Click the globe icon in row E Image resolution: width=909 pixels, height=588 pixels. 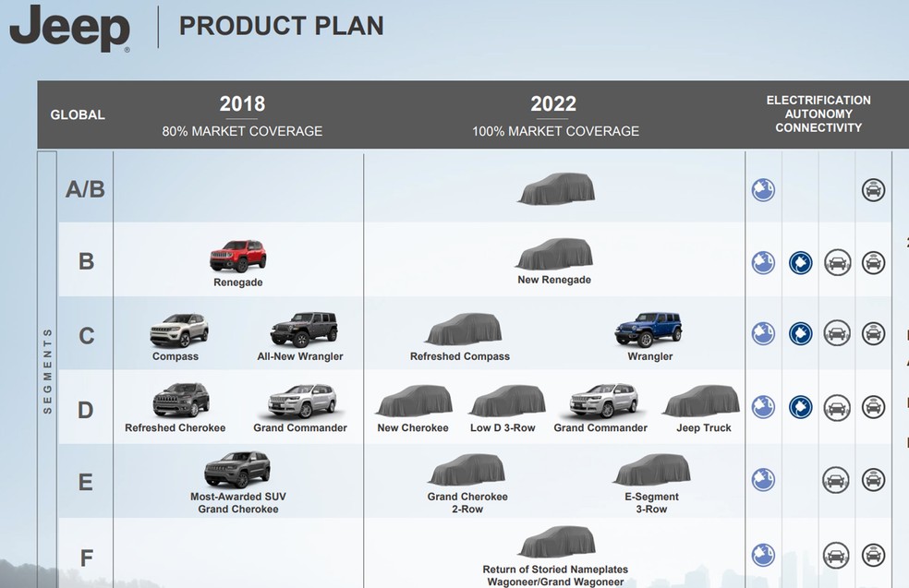pyautogui.click(x=763, y=480)
